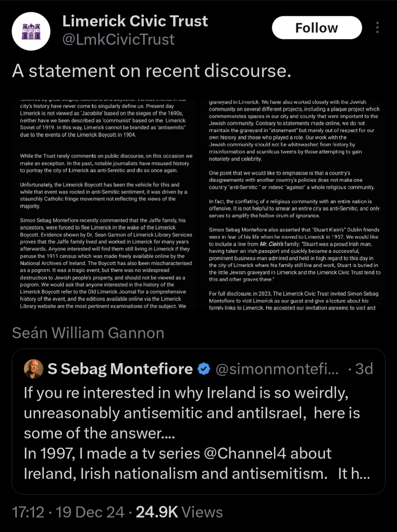397x532 pixels.
Task: Open the three-dot more options menu
Action: click(377, 27)
